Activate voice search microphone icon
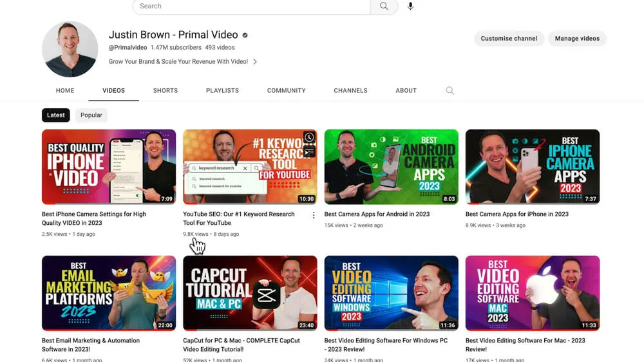Screen dimensions: 644x362 coord(410,6)
